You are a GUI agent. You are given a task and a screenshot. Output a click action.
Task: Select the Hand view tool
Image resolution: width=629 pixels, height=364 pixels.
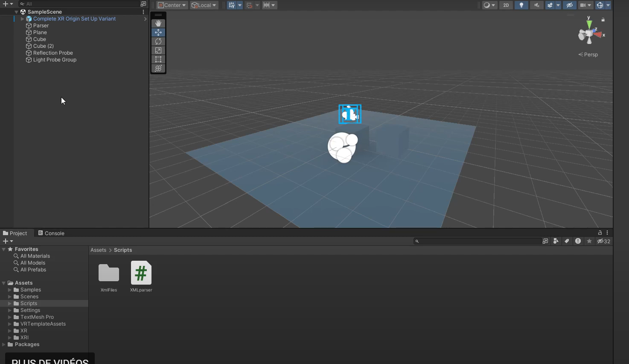point(158,23)
